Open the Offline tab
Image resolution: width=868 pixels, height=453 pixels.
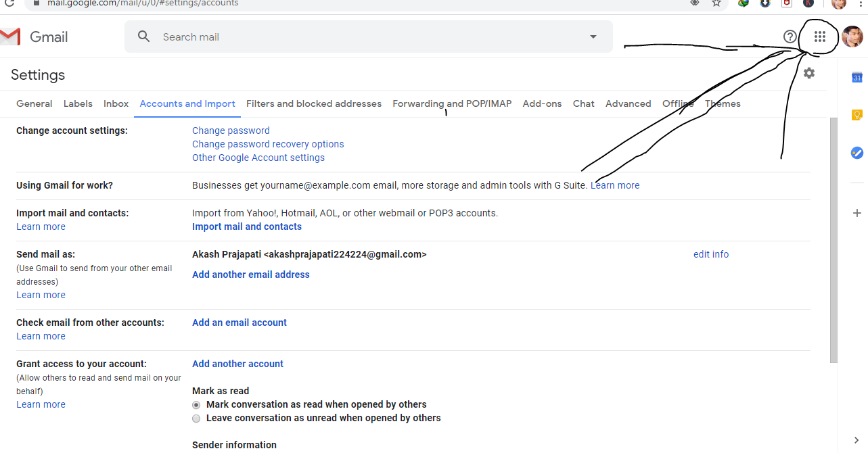point(678,103)
